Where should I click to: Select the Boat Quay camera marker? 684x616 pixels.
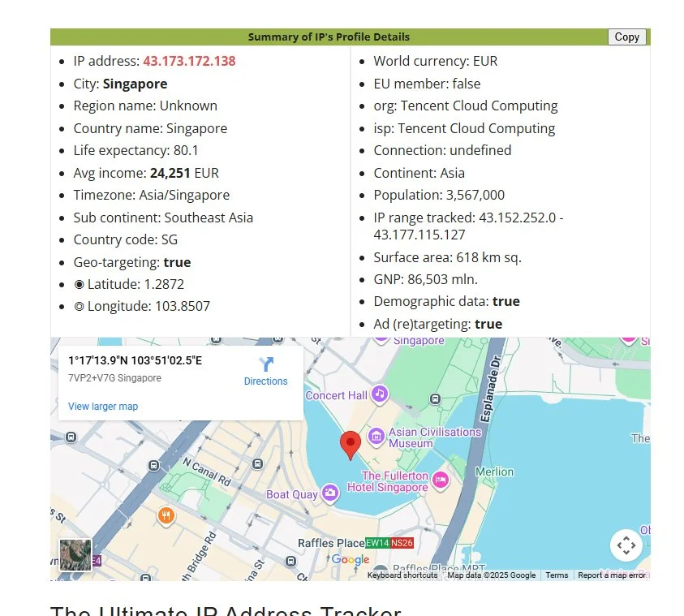331,493
